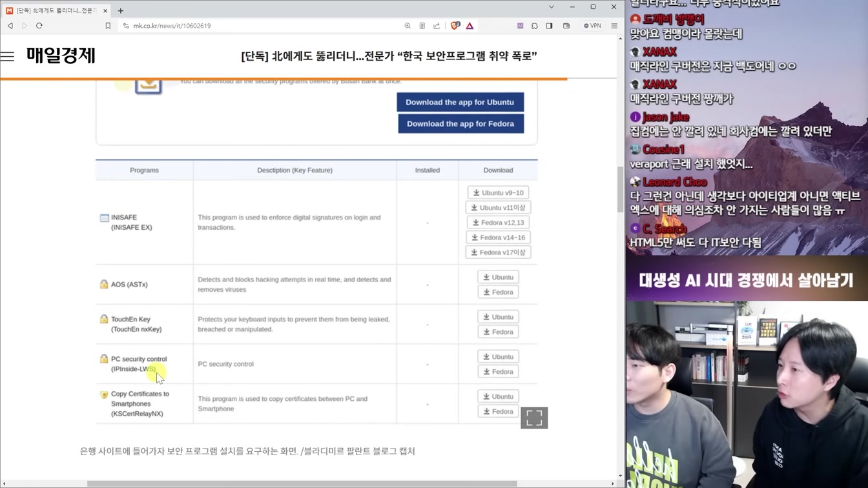Click the KSCertRelayNX program name text
The image size is (868, 488).
[137, 414]
